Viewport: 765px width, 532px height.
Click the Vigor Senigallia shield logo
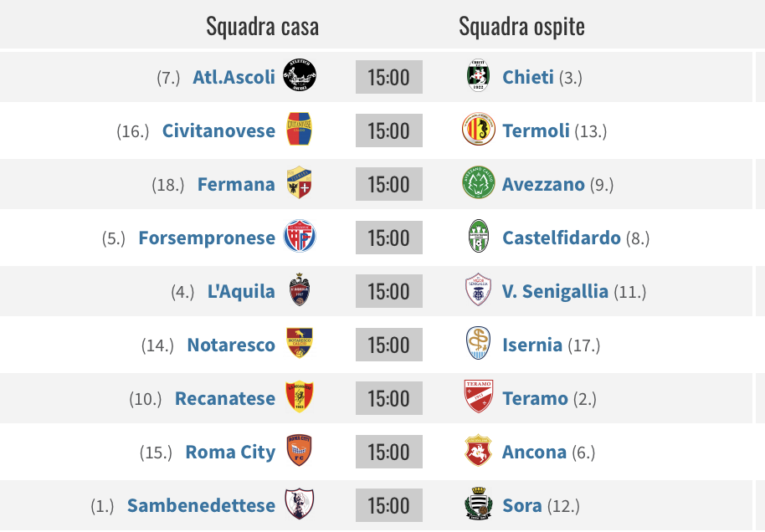(x=478, y=289)
